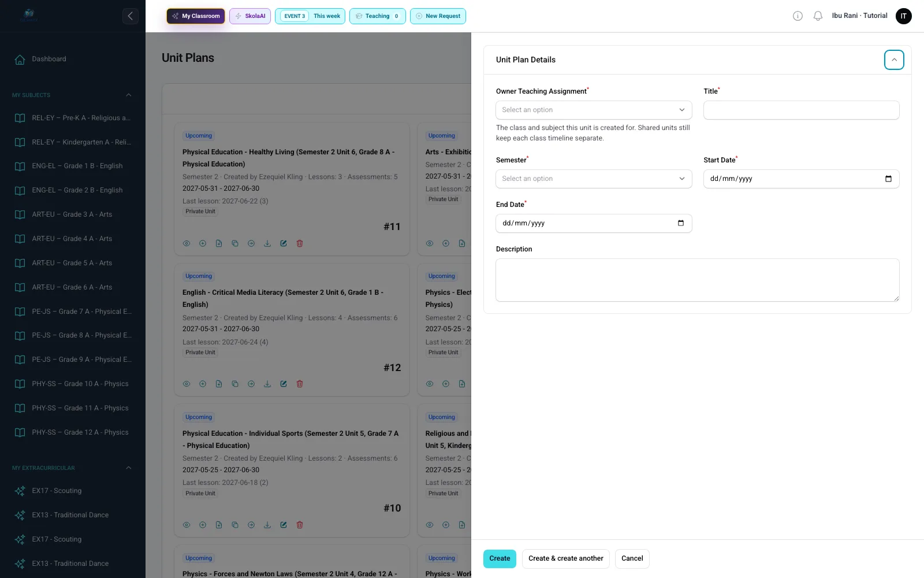Viewport: 924px width, 578px height.
Task: Download unit #11 Healthy Living
Action: pos(267,243)
